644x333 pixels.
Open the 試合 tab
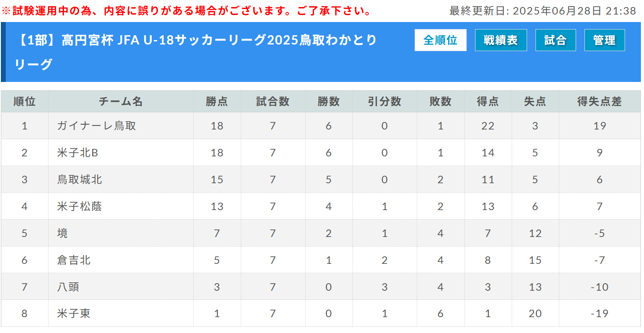pyautogui.click(x=555, y=40)
